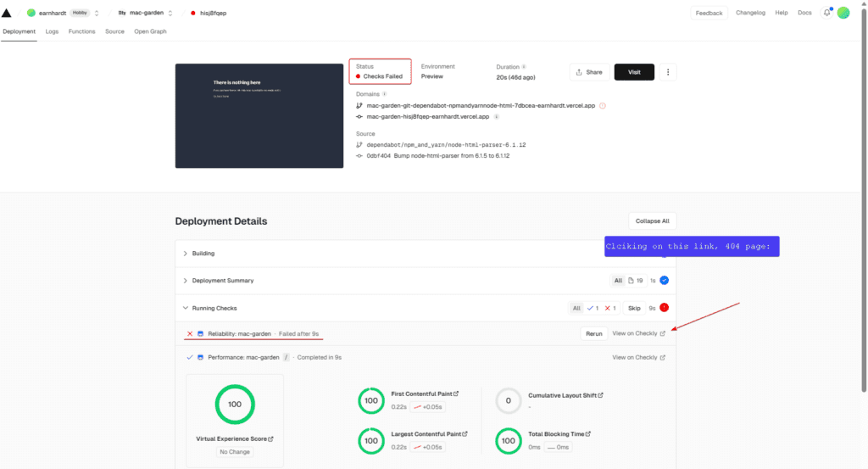Select All filter in Deployment Summary
The image size is (868, 469).
618,281
